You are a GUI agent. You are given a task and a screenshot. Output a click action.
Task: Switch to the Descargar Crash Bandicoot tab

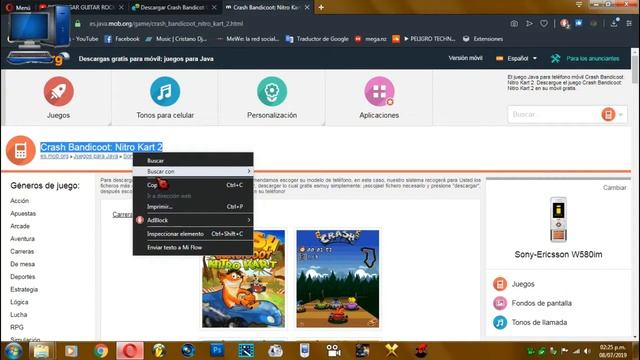(174, 7)
